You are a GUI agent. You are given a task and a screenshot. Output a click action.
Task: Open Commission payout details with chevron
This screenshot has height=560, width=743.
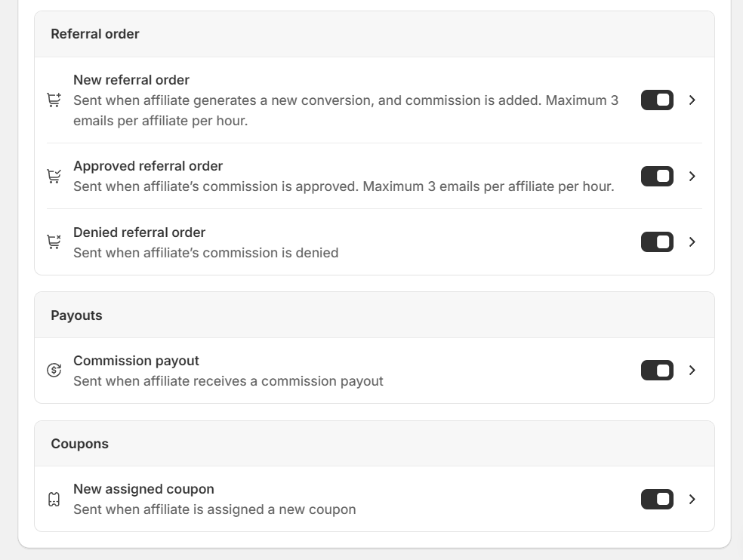click(x=692, y=371)
